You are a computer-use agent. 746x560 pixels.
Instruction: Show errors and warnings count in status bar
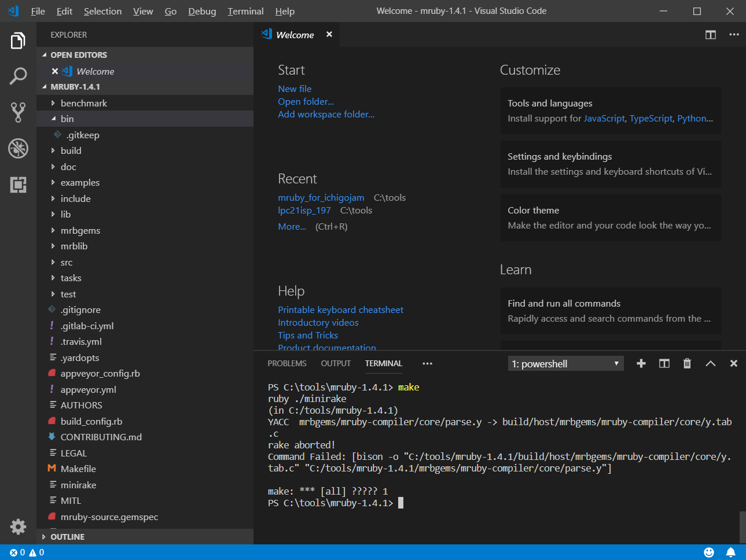[x=27, y=552]
